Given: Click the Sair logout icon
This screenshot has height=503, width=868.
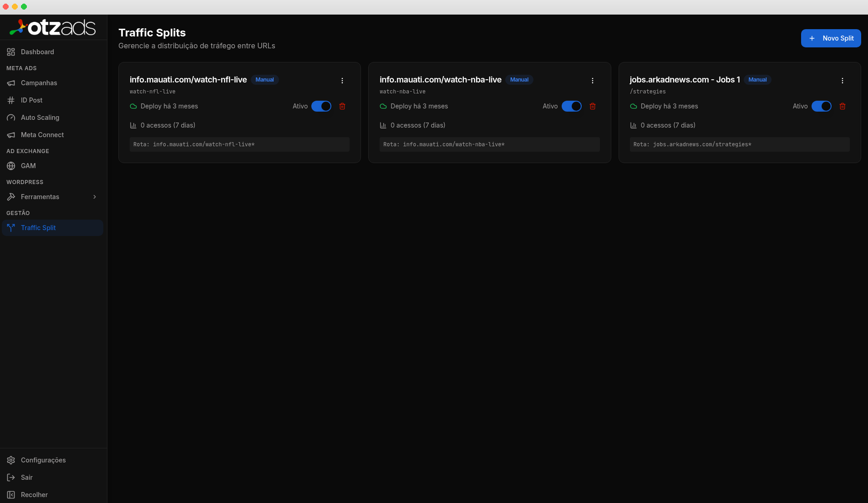Looking at the screenshot, I should click(x=11, y=477).
